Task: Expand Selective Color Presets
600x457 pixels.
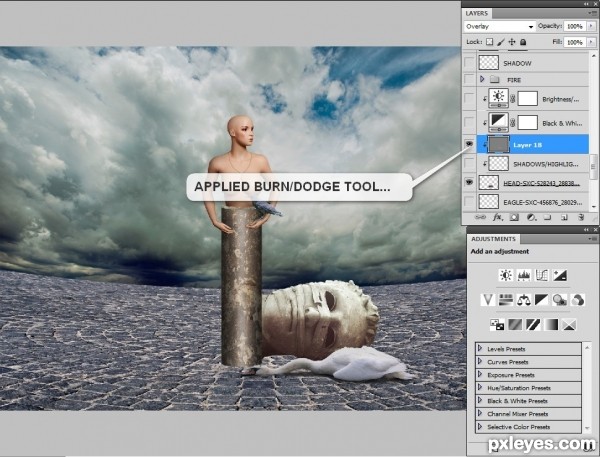Action: tap(480, 426)
